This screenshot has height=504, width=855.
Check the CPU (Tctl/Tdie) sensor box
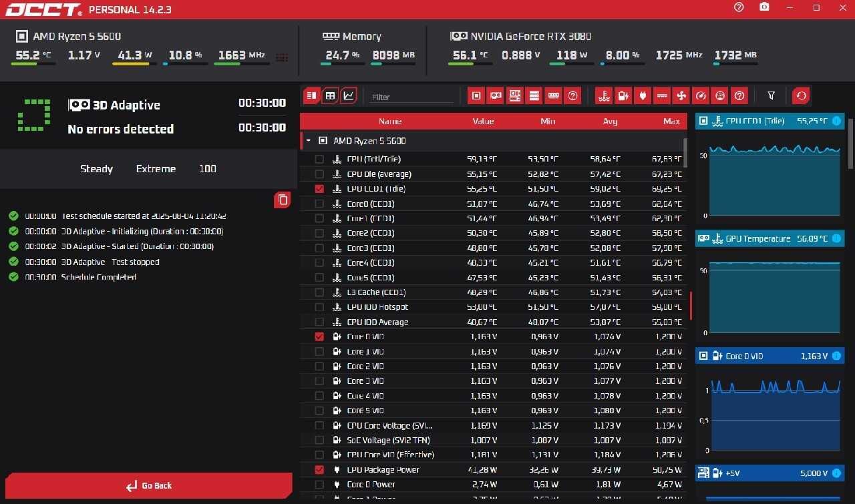(x=319, y=159)
